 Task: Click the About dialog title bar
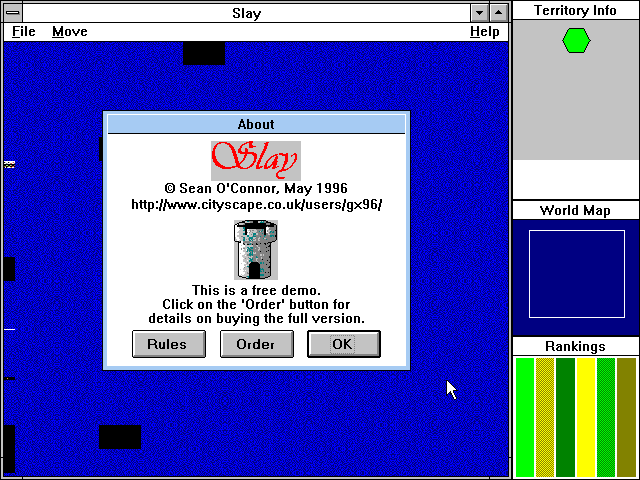[256, 125]
